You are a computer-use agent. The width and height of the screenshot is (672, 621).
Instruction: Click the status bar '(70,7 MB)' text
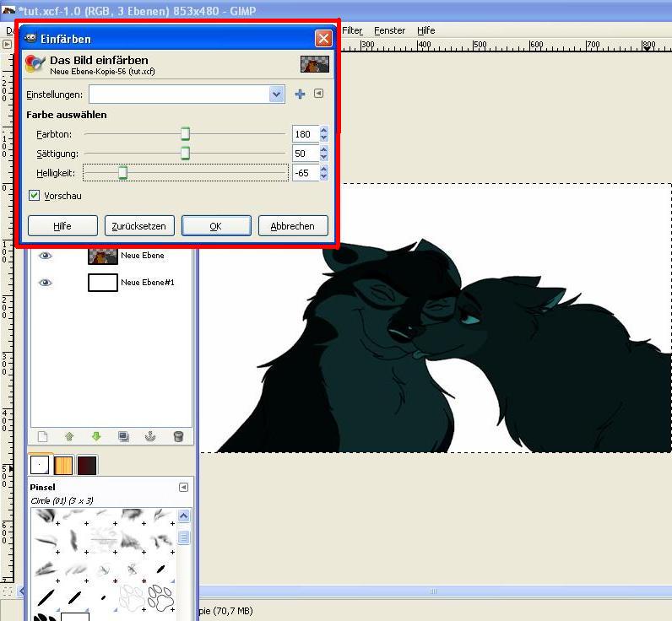pyautogui.click(x=232, y=611)
